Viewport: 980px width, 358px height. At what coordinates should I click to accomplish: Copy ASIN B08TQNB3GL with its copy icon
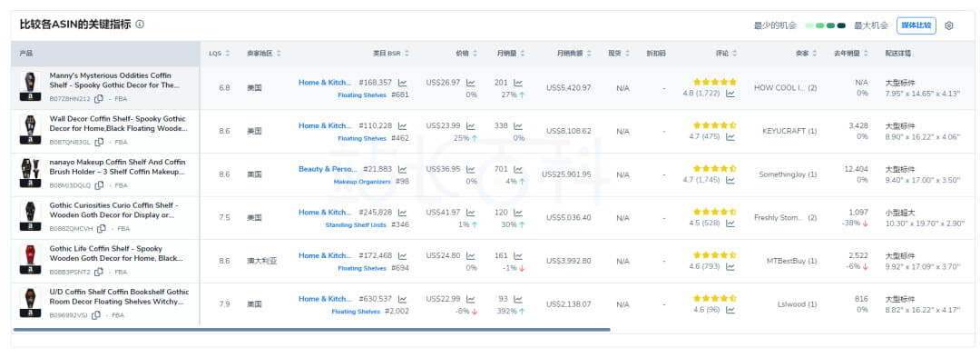99,142
